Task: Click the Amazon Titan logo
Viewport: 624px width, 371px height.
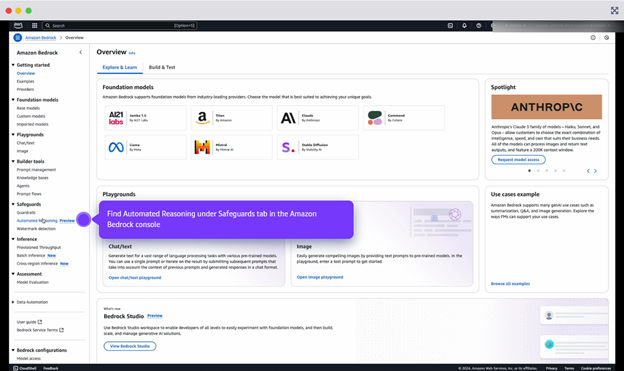Action: pos(202,118)
